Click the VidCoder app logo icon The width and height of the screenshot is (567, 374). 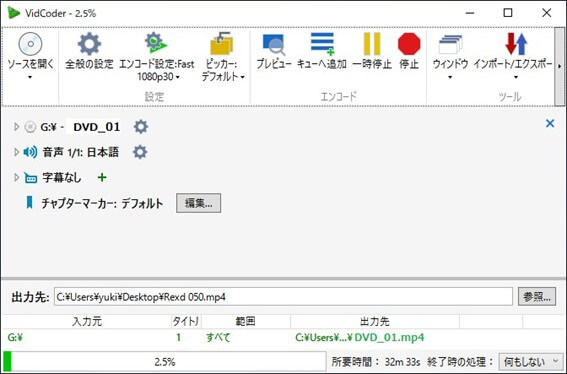point(14,13)
